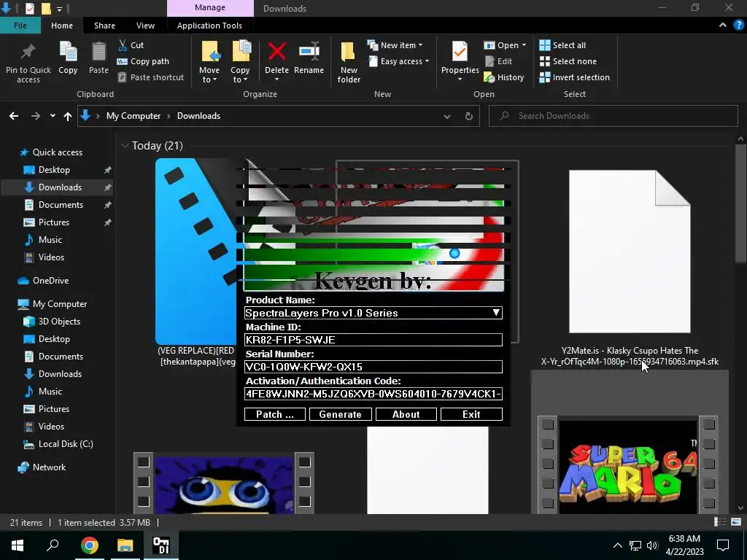Screen dimensions: 747x560
Task: Open the Application Tools tab
Action: tap(209, 26)
